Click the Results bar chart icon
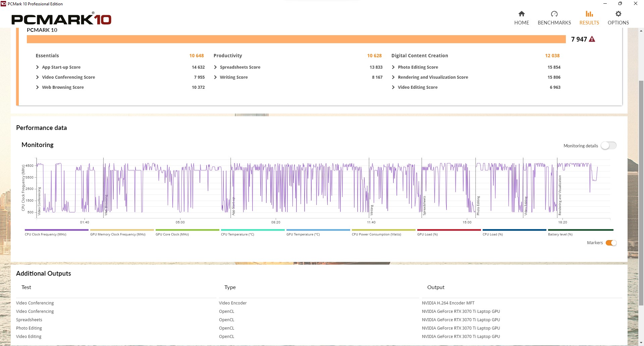Image resolution: width=644 pixels, height=346 pixels. pyautogui.click(x=589, y=14)
